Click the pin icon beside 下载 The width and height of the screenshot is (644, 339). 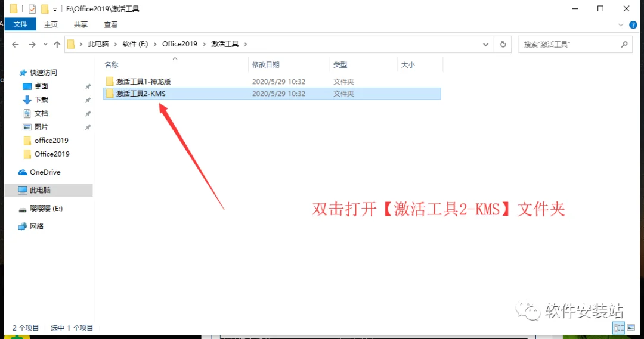(88, 100)
